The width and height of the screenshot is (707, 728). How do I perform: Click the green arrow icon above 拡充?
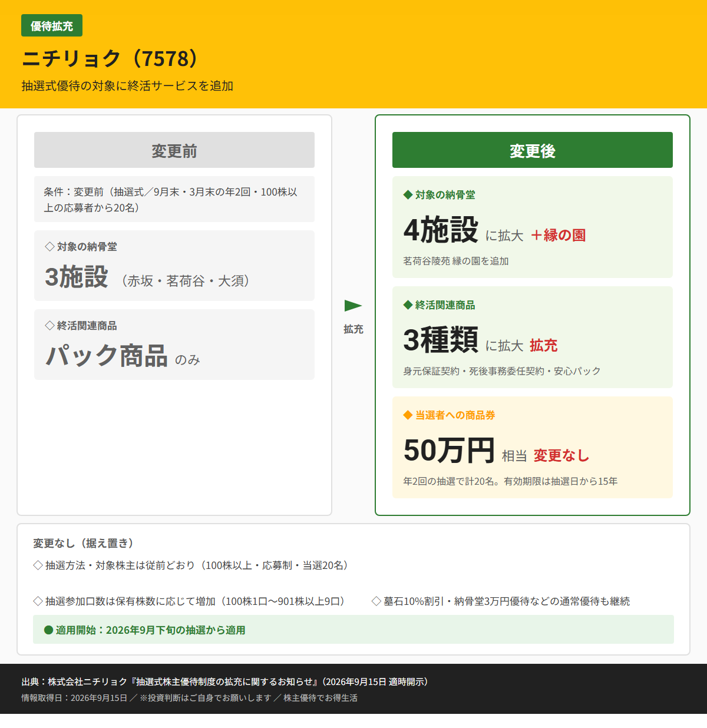[x=353, y=306]
